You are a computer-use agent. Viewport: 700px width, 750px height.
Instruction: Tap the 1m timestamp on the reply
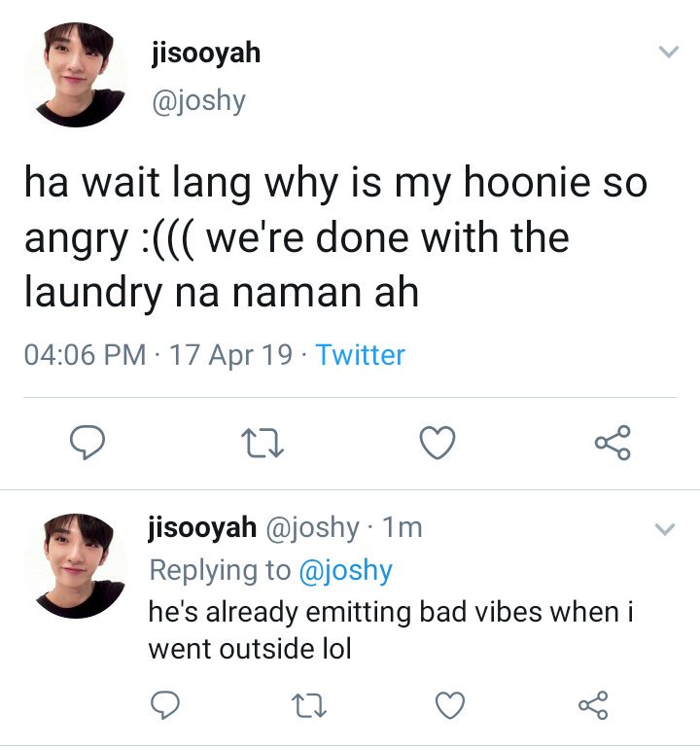tap(403, 528)
